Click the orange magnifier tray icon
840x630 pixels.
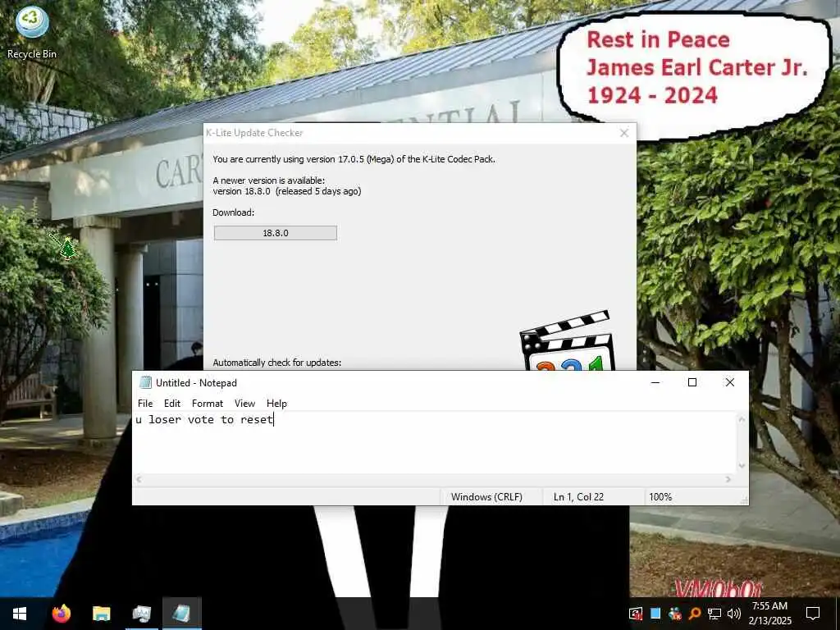pyautogui.click(x=694, y=614)
